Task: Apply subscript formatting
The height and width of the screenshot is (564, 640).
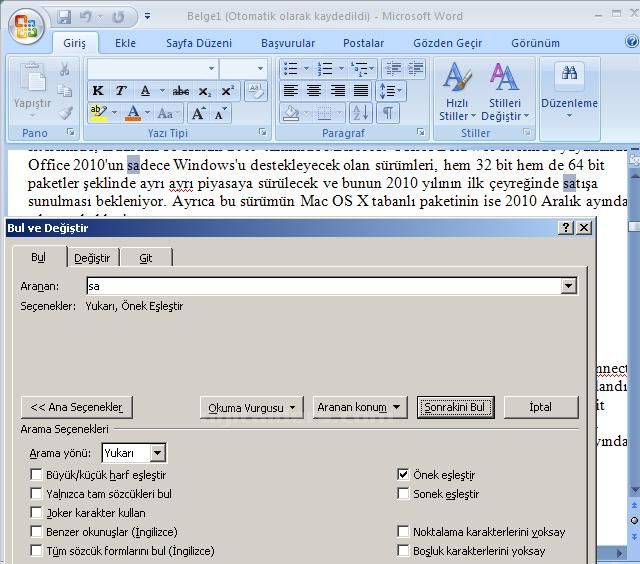Action: tap(204, 91)
